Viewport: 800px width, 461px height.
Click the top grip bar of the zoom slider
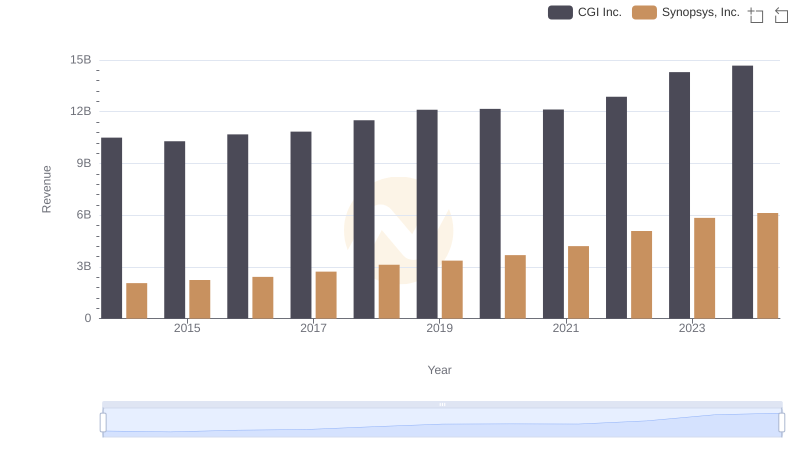pos(442,404)
